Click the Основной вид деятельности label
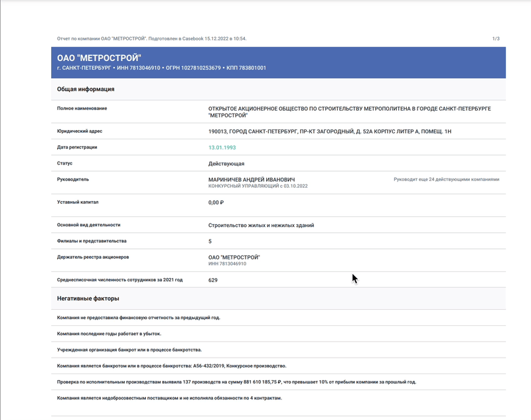The height and width of the screenshot is (420, 531). [x=89, y=225]
